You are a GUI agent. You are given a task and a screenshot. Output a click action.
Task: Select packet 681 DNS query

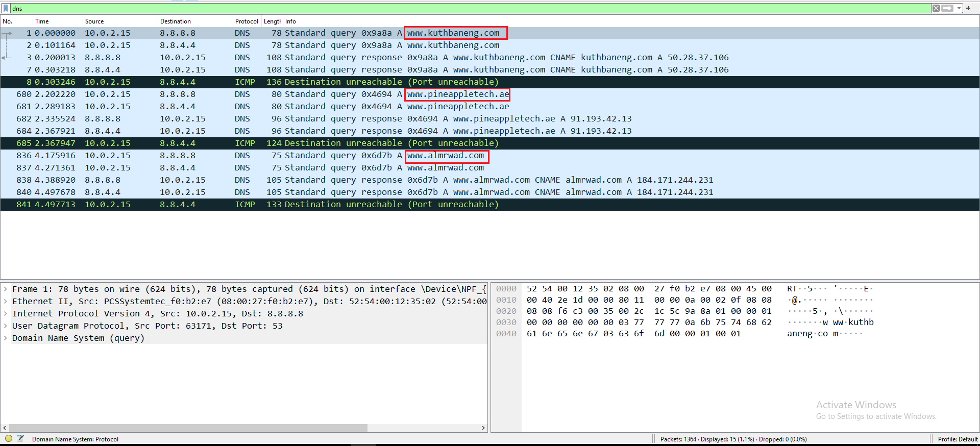click(x=490, y=107)
